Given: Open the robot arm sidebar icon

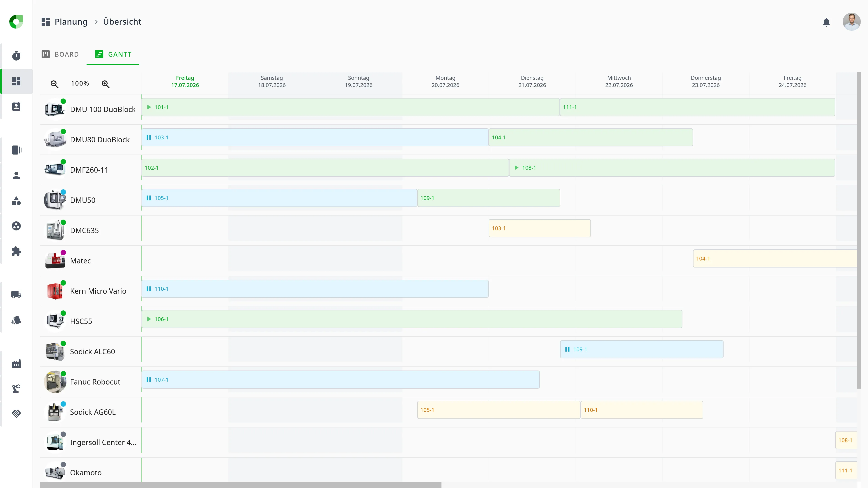Looking at the screenshot, I should pyautogui.click(x=16, y=389).
